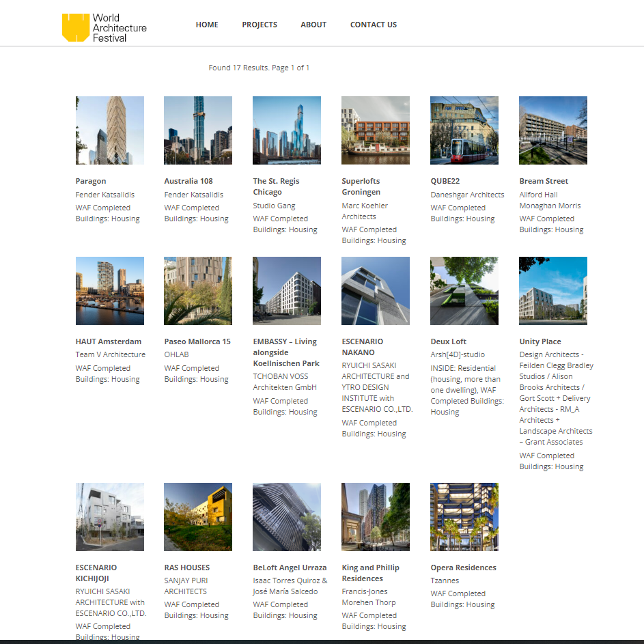Image resolution: width=644 pixels, height=644 pixels.
Task: Open King and Phillip Residences title
Action: [370, 573]
